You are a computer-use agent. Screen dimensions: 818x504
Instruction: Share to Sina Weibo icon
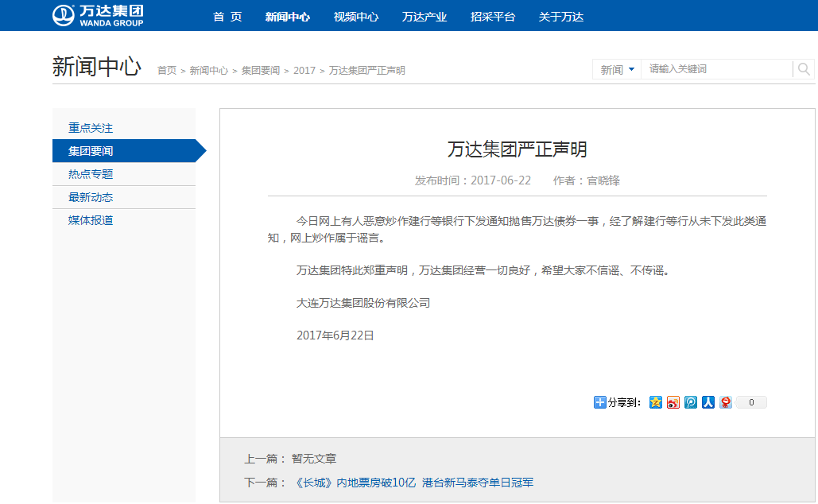tap(673, 402)
